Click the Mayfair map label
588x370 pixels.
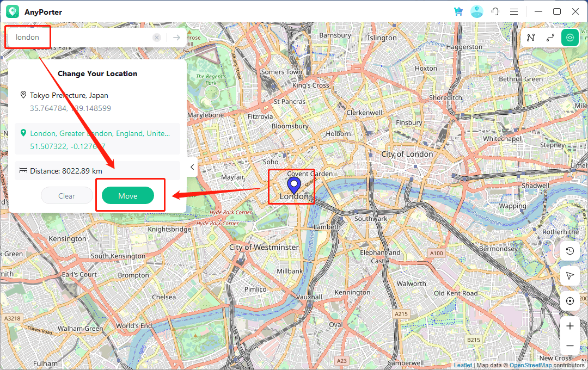coord(232,177)
